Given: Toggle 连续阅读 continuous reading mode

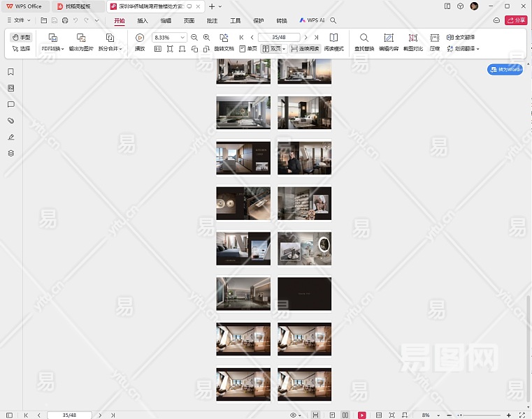Looking at the screenshot, I should click(x=304, y=49).
